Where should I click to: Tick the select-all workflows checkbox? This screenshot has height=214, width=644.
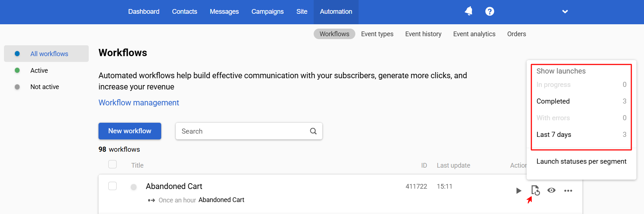click(113, 164)
